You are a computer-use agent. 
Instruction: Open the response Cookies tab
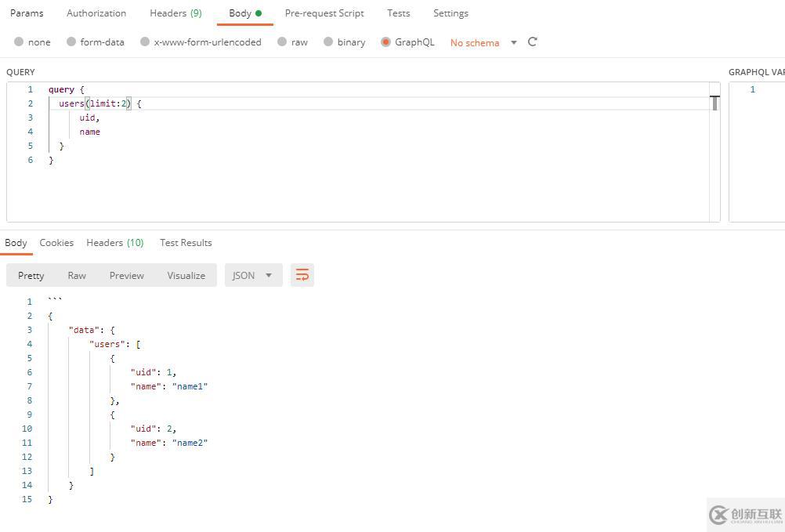56,243
